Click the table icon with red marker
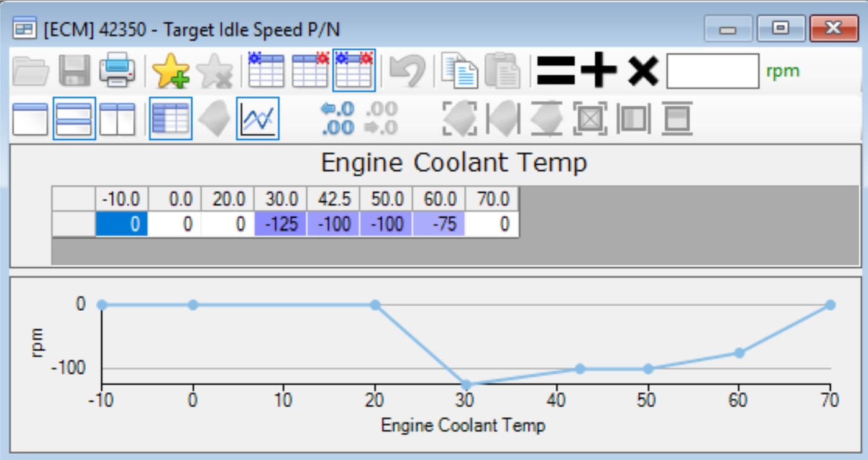The height and width of the screenshot is (460, 868). (310, 70)
